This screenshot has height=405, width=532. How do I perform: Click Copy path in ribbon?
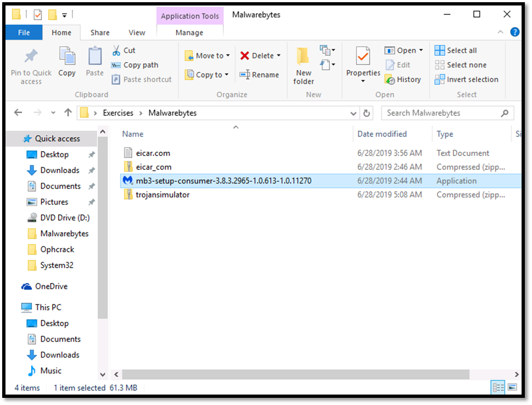tap(135, 65)
